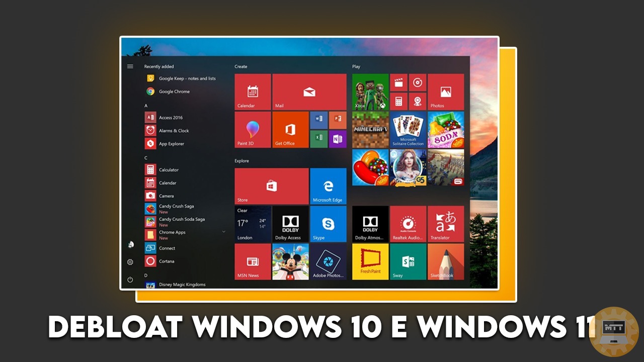
Task: Launch the SketchBook tile
Action: pyautogui.click(x=446, y=261)
